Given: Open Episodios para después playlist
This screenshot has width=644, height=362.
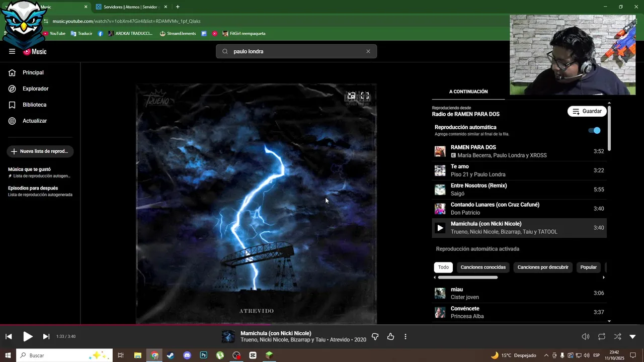Looking at the screenshot, I should pos(40,191).
